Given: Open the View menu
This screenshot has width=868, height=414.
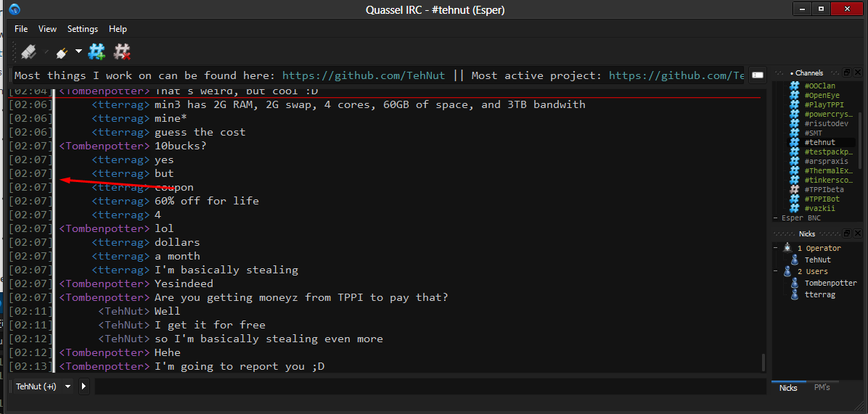Looking at the screenshot, I should click(47, 29).
